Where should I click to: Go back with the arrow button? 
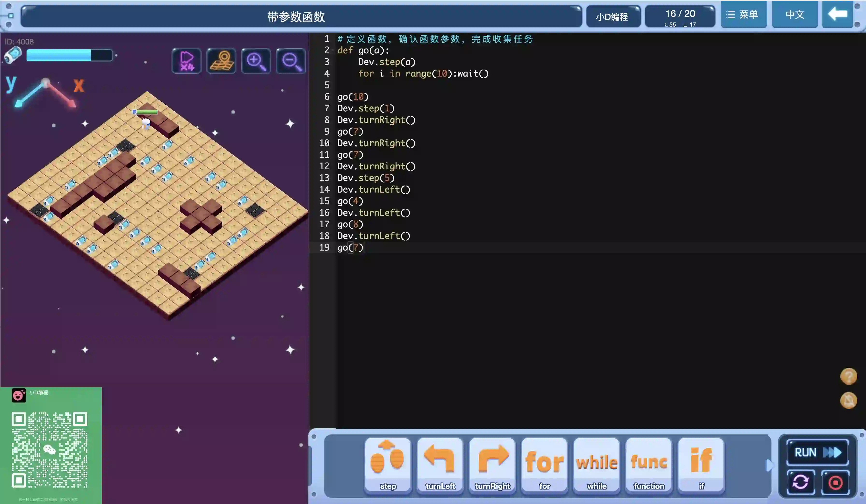click(837, 14)
